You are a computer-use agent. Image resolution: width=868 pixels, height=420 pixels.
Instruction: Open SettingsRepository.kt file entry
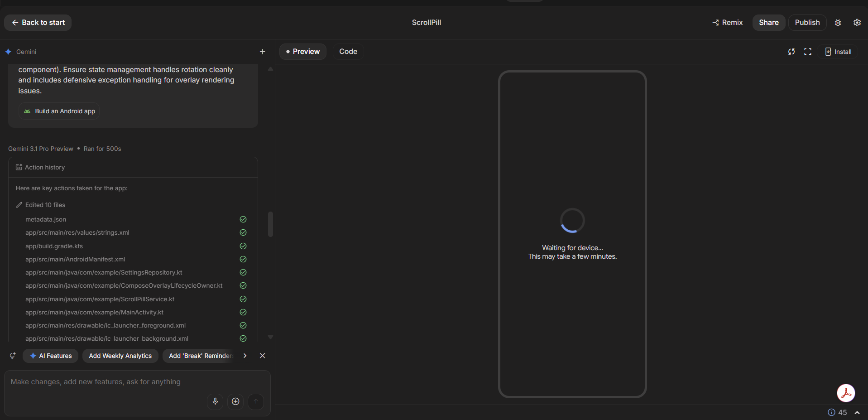(x=104, y=272)
